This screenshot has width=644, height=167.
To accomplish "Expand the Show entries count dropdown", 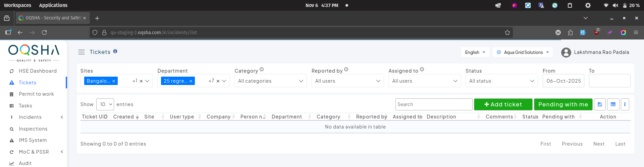I will click(105, 104).
